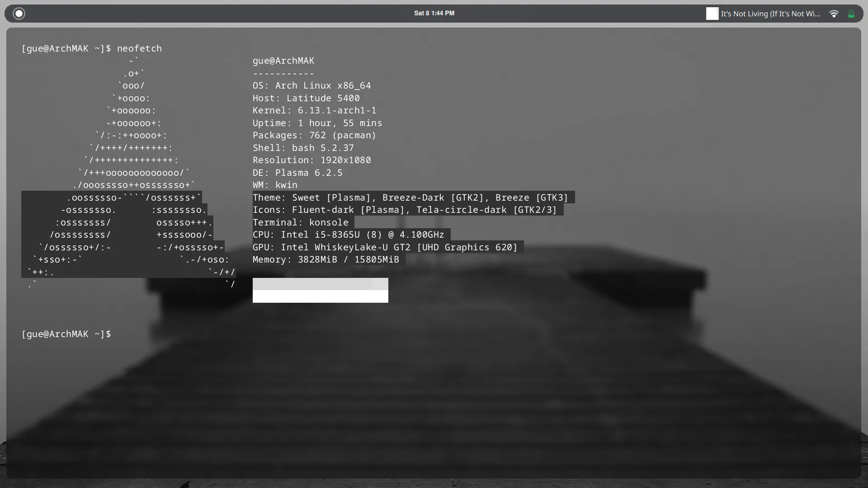Click the gue@ArchMAK hostname heading in neofetch output
The image size is (868, 488).
[283, 61]
